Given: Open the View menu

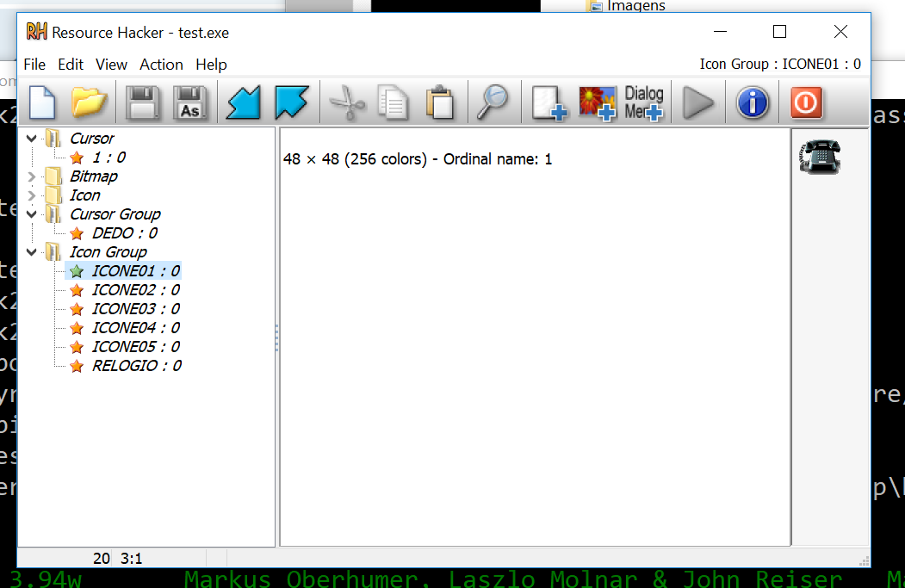Looking at the screenshot, I should point(111,65).
